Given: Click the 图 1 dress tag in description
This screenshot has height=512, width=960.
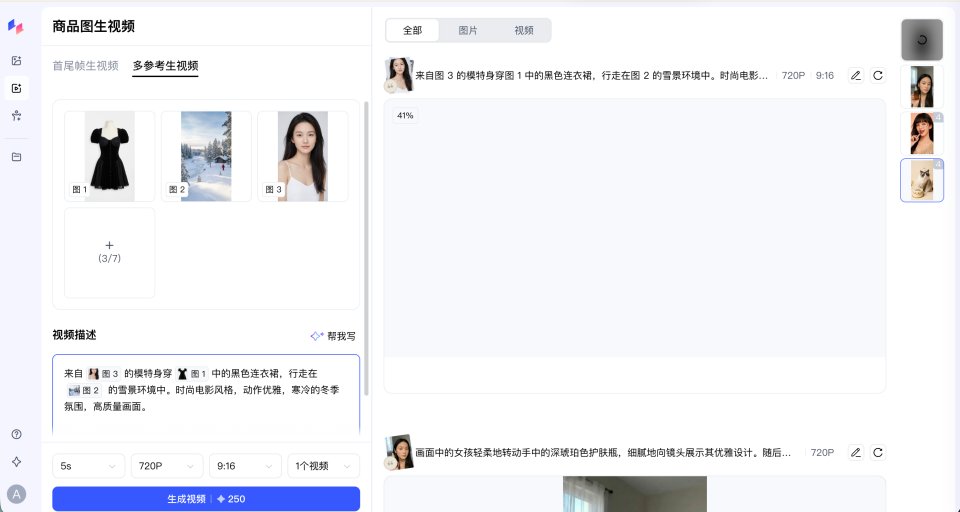Looking at the screenshot, I should pyautogui.click(x=192, y=374).
